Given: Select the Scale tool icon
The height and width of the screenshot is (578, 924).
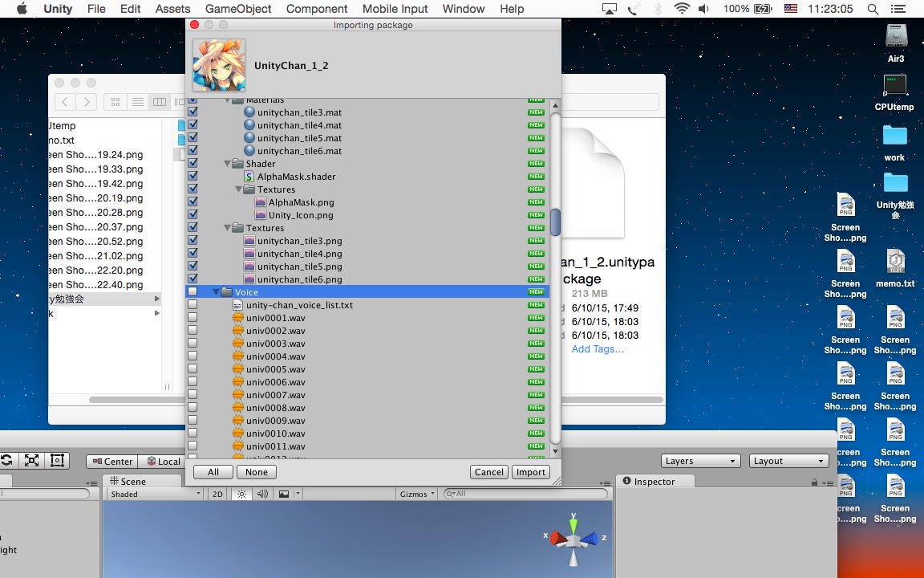Looking at the screenshot, I should 32,460.
